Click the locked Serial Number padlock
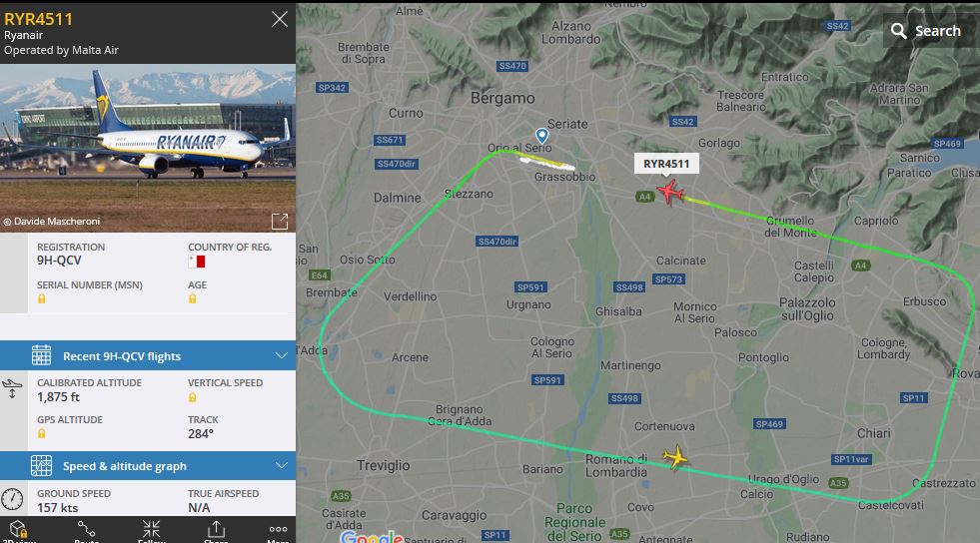 (41, 299)
